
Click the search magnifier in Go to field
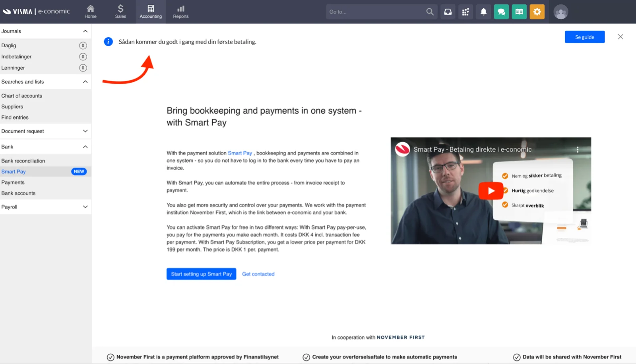[430, 12]
